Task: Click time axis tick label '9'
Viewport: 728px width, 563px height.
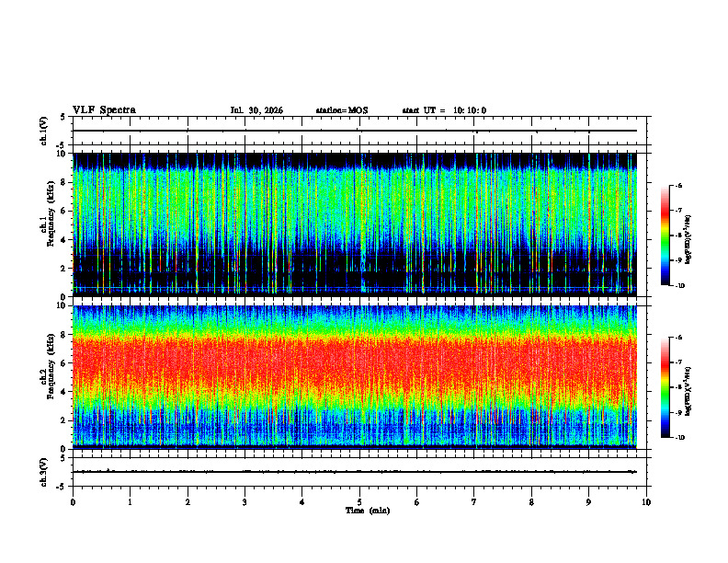Action: pyautogui.click(x=588, y=502)
